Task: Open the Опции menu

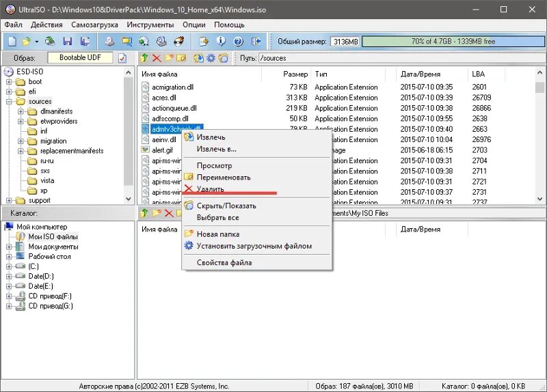Action: tap(194, 25)
